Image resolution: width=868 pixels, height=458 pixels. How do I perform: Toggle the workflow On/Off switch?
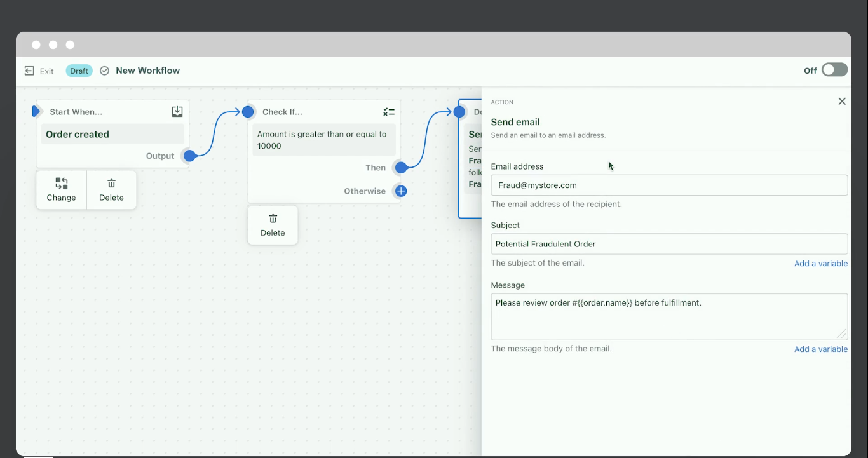[834, 70]
